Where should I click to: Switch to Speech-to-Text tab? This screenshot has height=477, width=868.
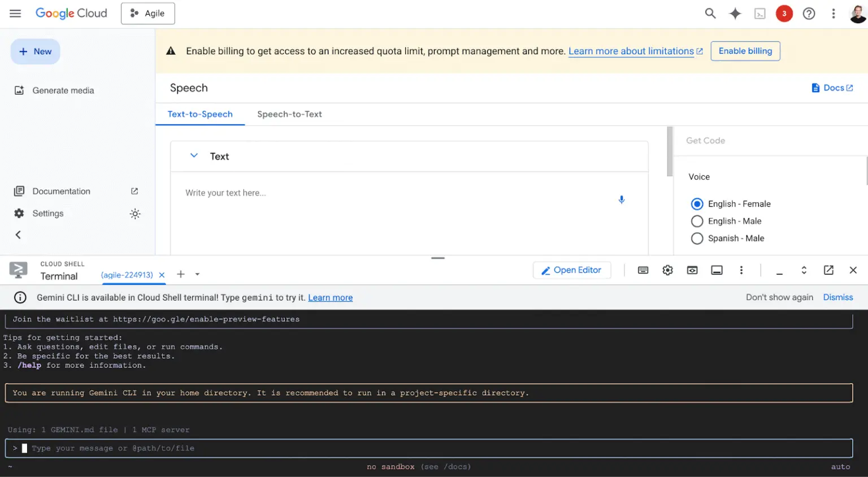(289, 114)
